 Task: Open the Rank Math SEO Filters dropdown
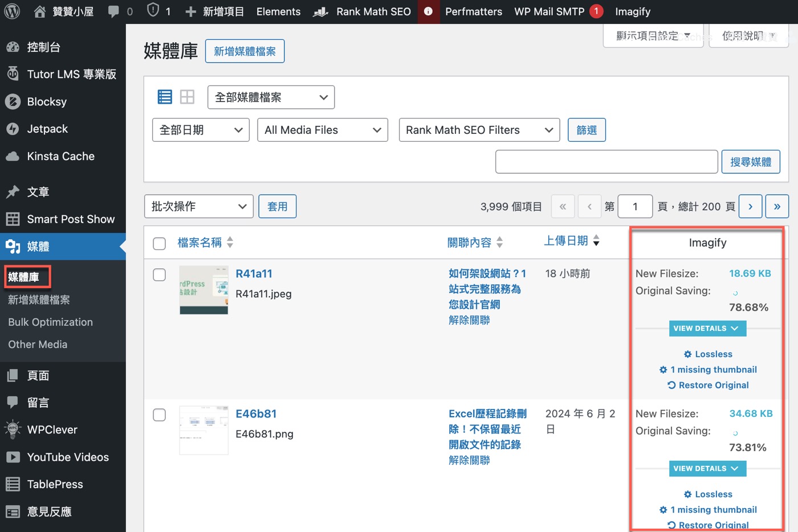[x=479, y=130]
